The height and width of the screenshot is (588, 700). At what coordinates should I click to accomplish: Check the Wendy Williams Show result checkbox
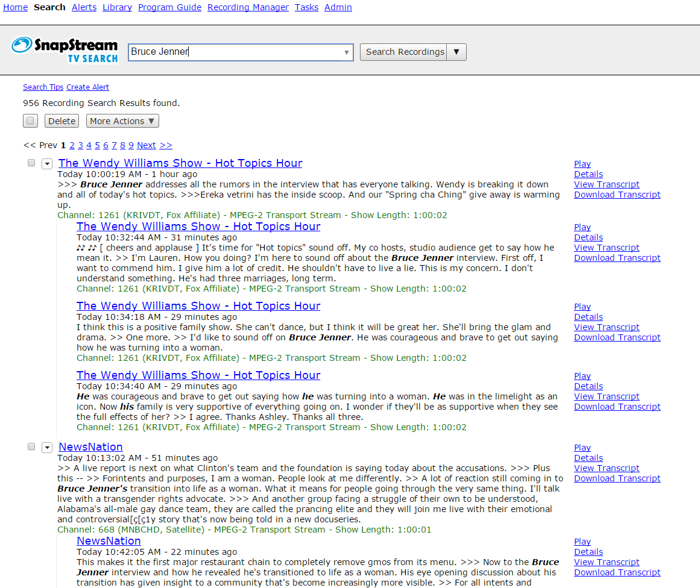pos(31,163)
